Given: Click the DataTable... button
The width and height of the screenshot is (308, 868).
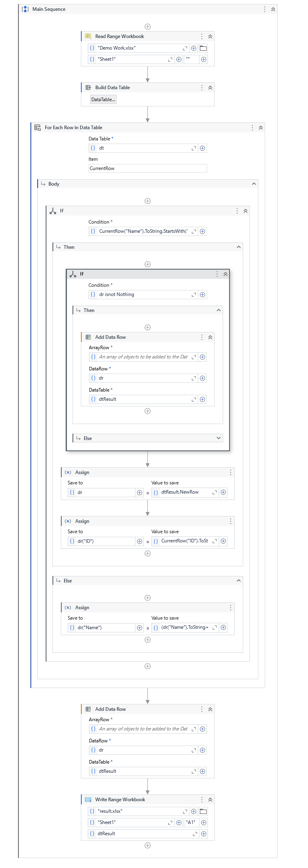Looking at the screenshot, I should click(103, 100).
